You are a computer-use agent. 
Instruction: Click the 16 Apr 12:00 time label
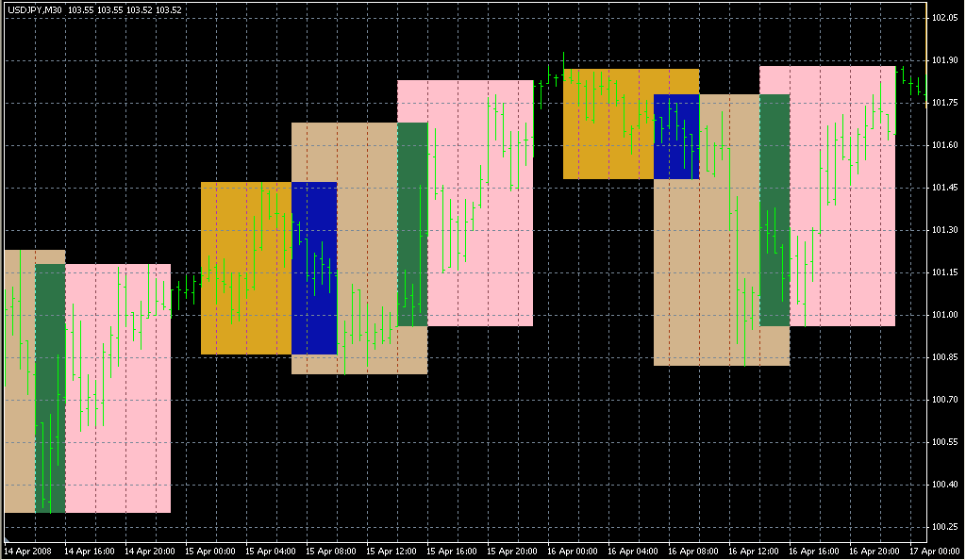click(x=754, y=552)
